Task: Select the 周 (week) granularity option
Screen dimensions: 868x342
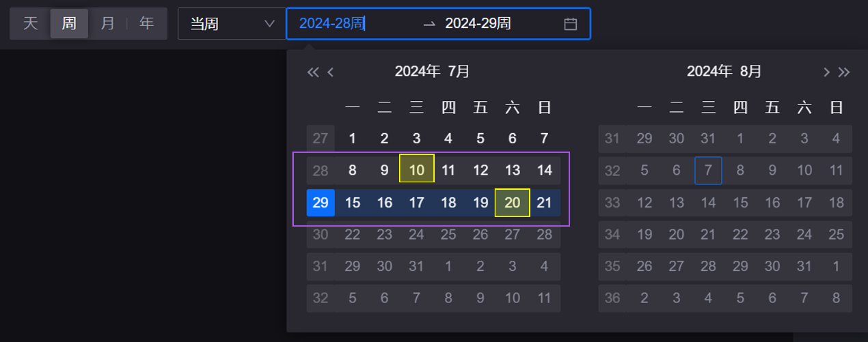Action: (x=69, y=24)
